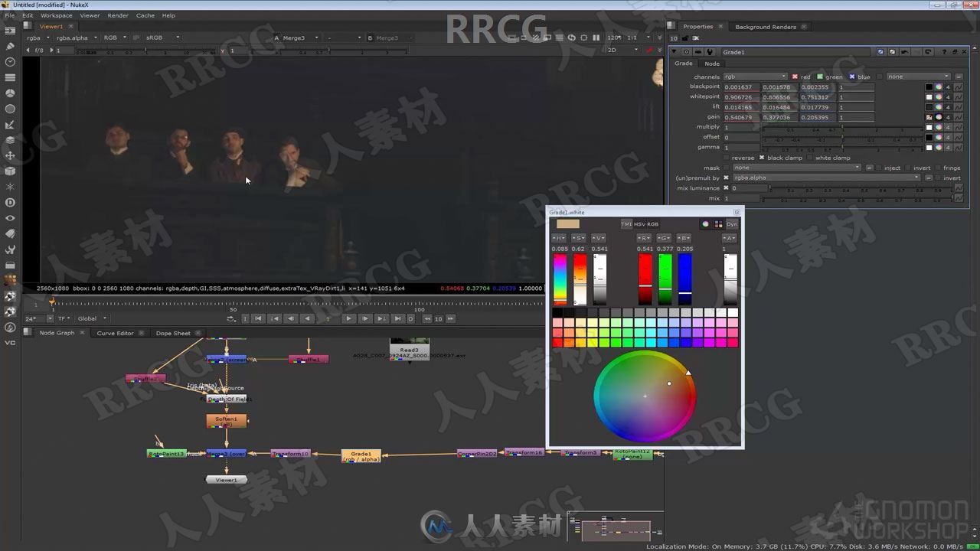This screenshot has height=551, width=980.
Task: Click the TMI sliders button in color picker
Action: (626, 224)
